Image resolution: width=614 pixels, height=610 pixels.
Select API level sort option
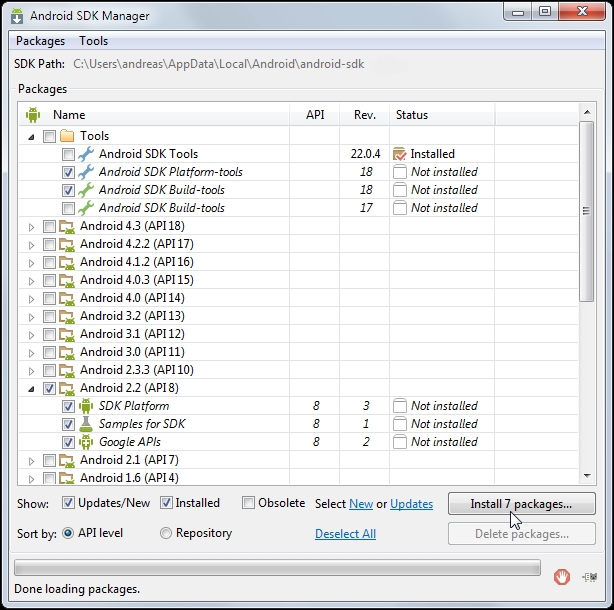pos(68,533)
